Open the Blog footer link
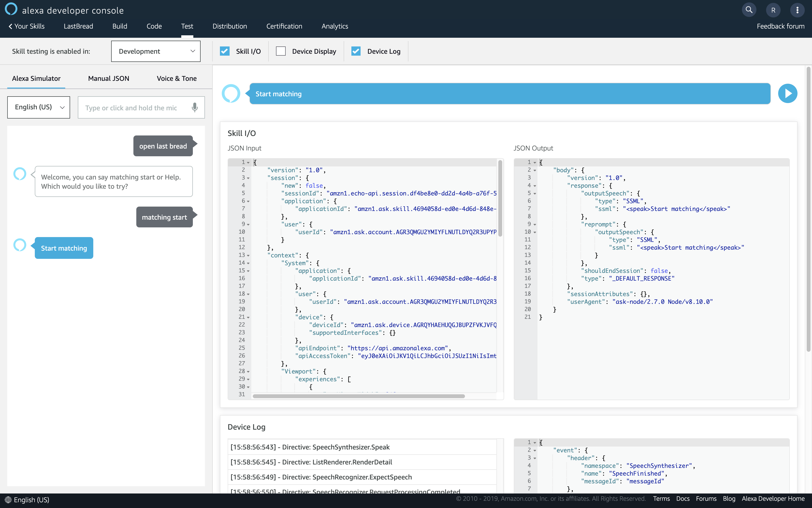This screenshot has width=812, height=508. (729, 499)
